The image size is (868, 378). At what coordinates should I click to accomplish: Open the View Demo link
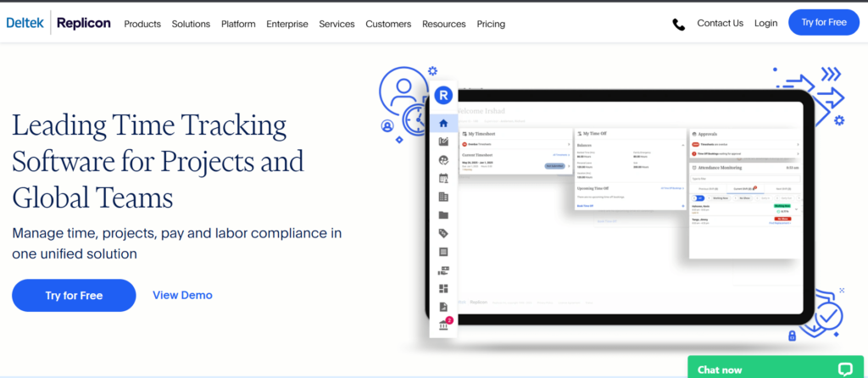coord(183,296)
